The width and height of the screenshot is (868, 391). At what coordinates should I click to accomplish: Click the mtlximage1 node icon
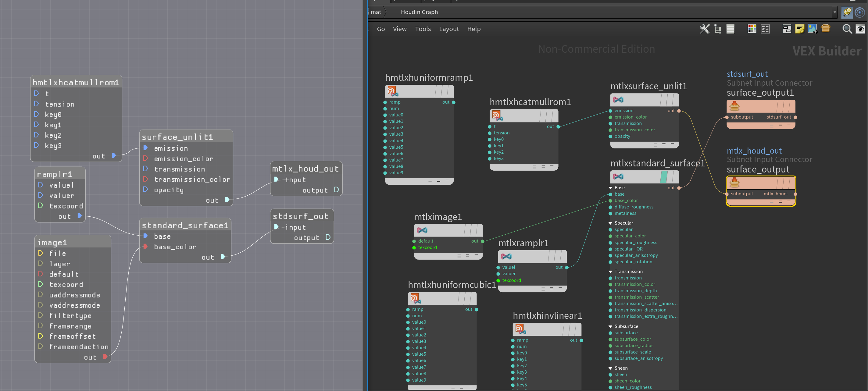coord(422,230)
